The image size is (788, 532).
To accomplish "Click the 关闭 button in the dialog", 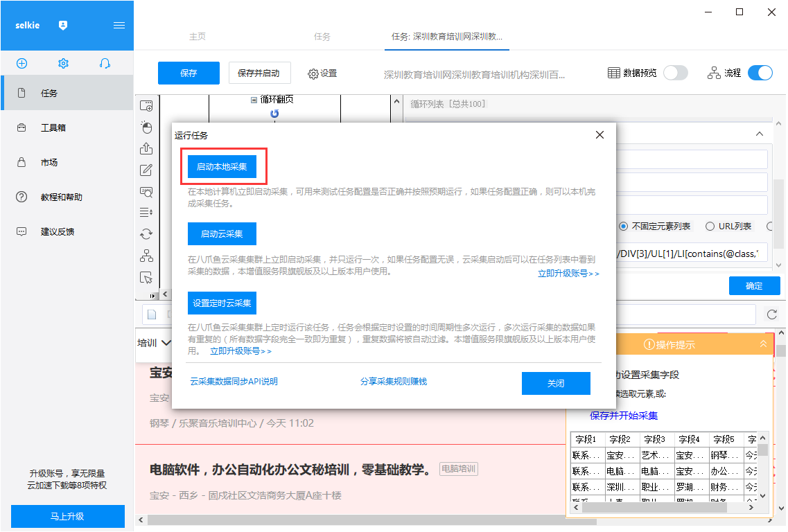I will click(556, 383).
